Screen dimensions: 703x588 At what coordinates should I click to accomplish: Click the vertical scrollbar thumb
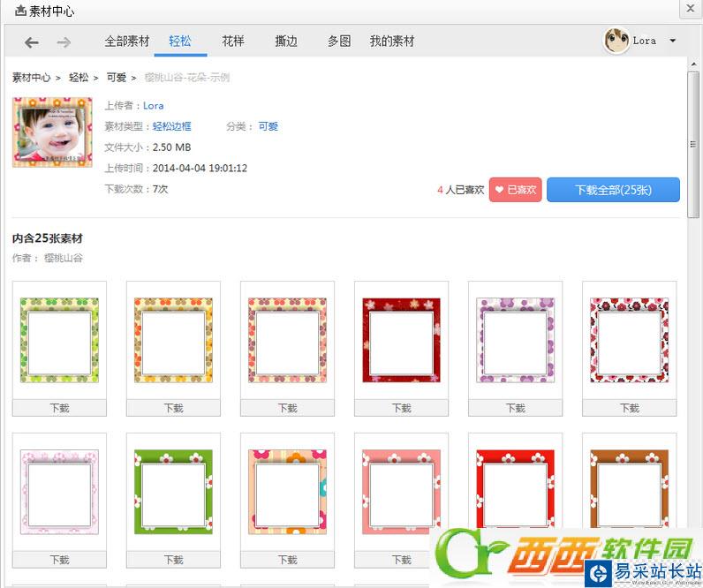[x=692, y=144]
